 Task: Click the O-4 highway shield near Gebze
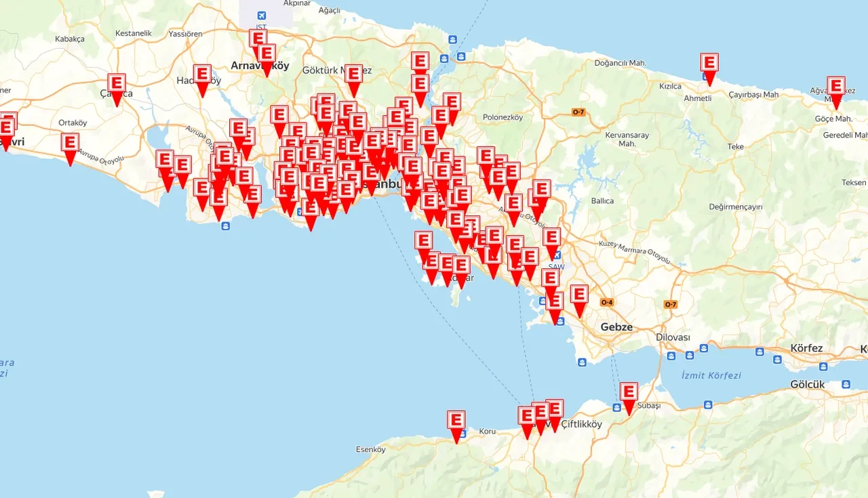(x=607, y=302)
